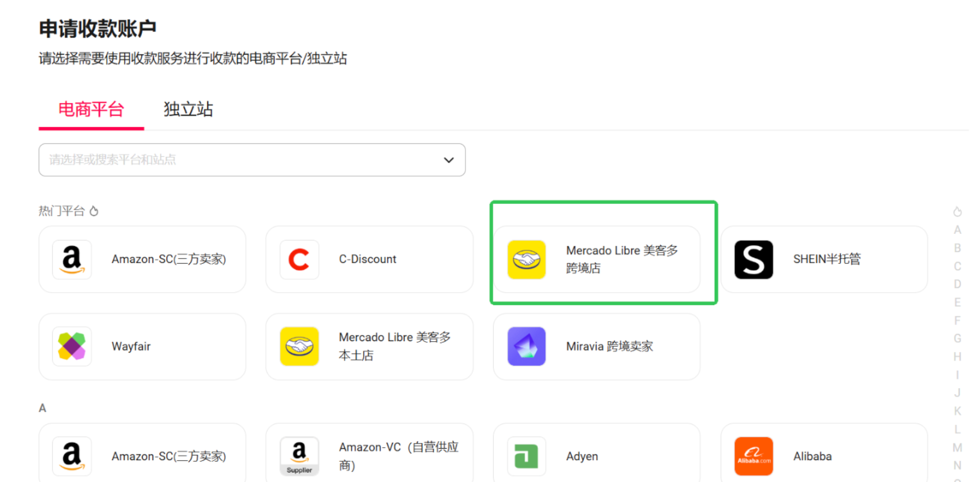Image resolution: width=980 pixels, height=482 pixels.
Task: Select the SHEIN半托管 black S logo
Action: point(753,259)
